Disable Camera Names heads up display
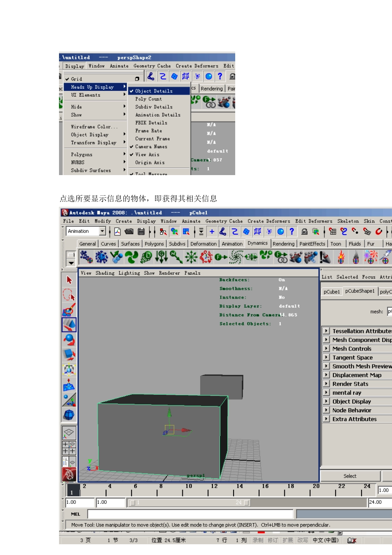 [151, 147]
